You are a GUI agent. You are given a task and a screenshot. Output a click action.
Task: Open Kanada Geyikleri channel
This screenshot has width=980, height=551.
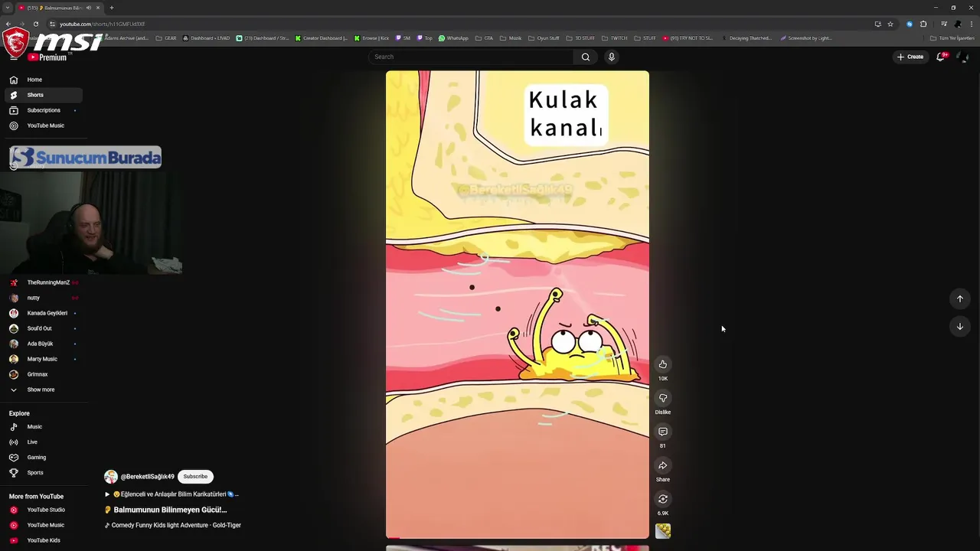(x=43, y=313)
